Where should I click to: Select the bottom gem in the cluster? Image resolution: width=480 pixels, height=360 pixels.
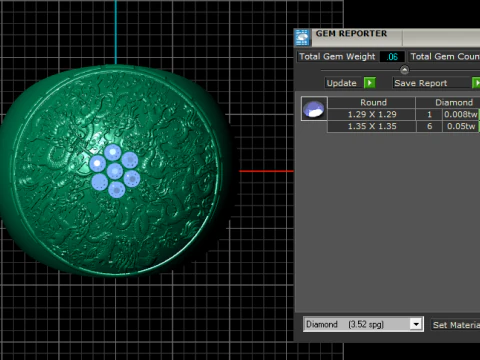coord(117,189)
